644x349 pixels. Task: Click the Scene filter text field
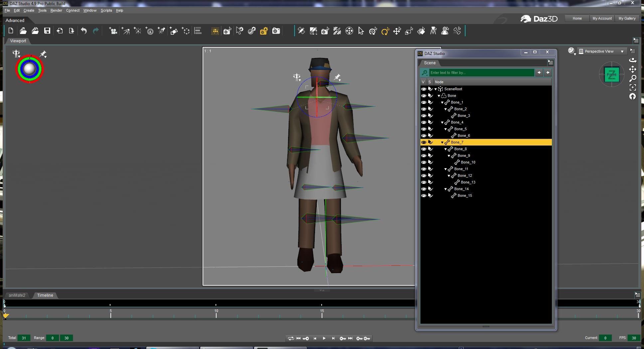coord(481,73)
